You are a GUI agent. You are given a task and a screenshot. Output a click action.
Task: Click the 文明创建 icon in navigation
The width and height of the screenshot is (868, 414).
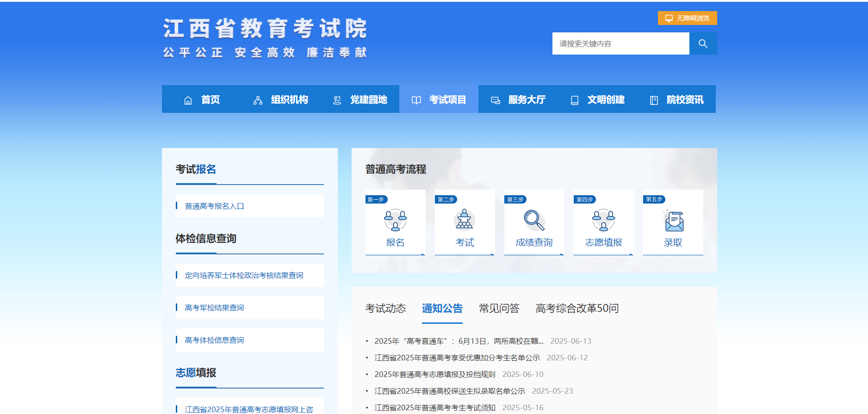pyautogui.click(x=575, y=100)
